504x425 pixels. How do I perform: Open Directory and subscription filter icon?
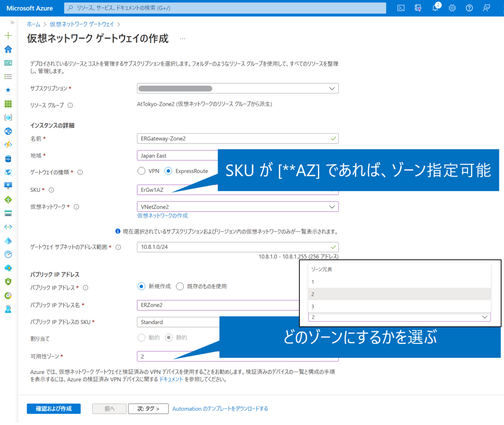pyautogui.click(x=418, y=8)
